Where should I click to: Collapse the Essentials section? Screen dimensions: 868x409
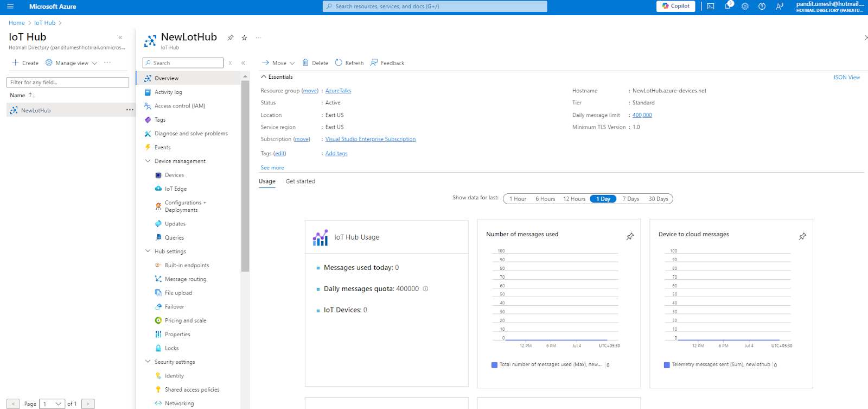(264, 77)
